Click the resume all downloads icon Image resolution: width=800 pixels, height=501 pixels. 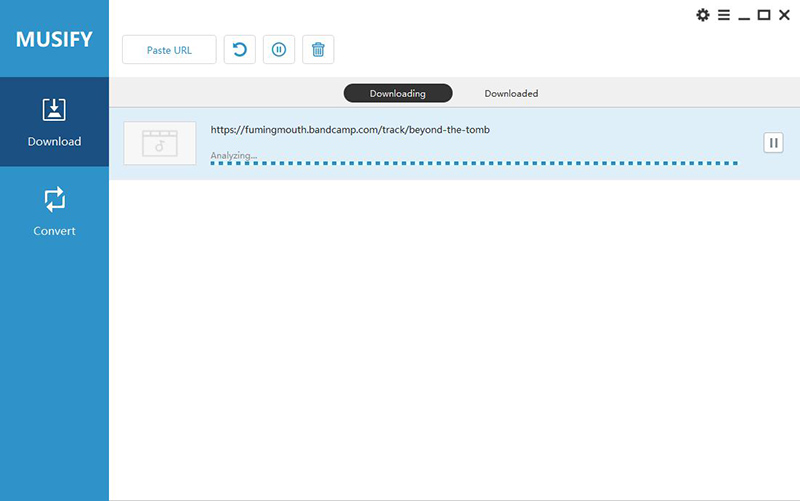[240, 49]
